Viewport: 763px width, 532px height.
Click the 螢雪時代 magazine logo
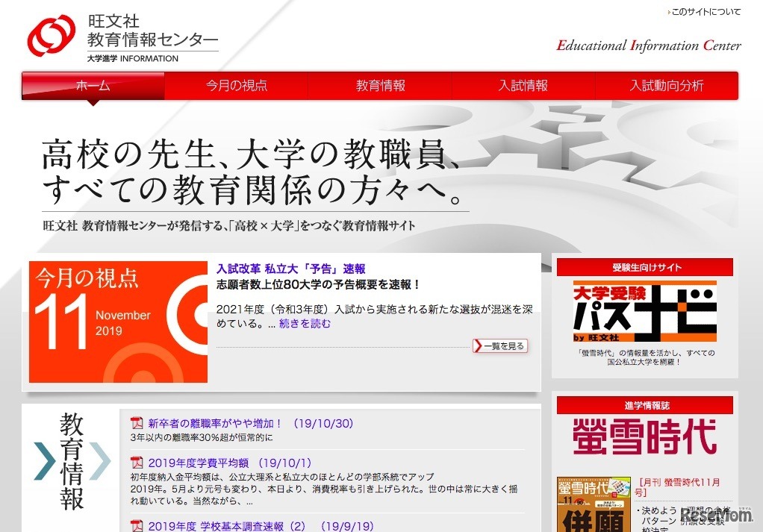pyautogui.click(x=644, y=436)
